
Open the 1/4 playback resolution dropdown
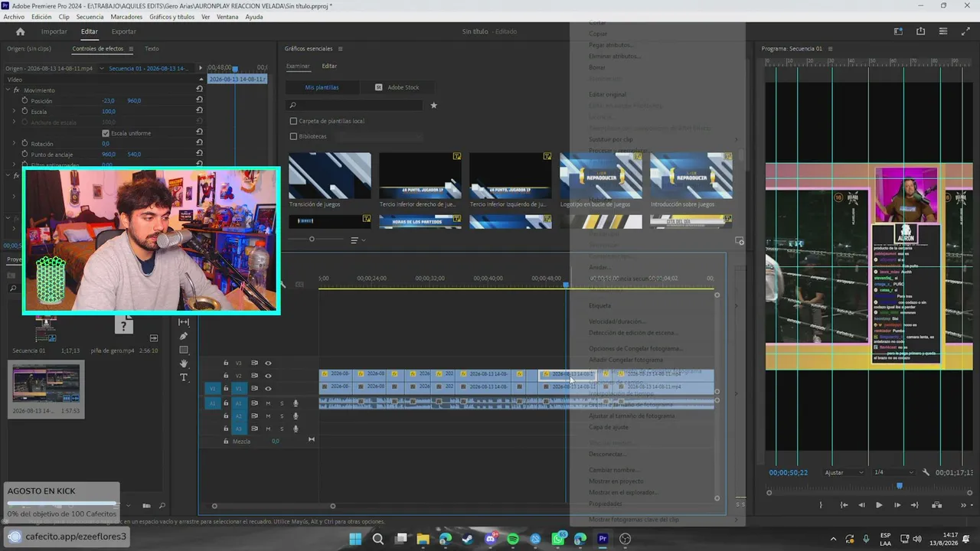coord(893,472)
